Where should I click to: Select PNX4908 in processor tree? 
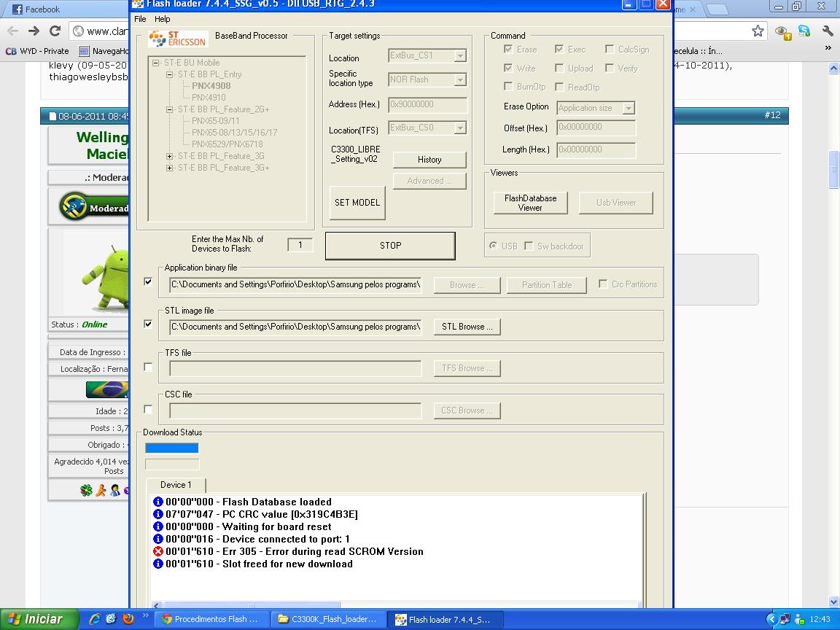click(211, 86)
